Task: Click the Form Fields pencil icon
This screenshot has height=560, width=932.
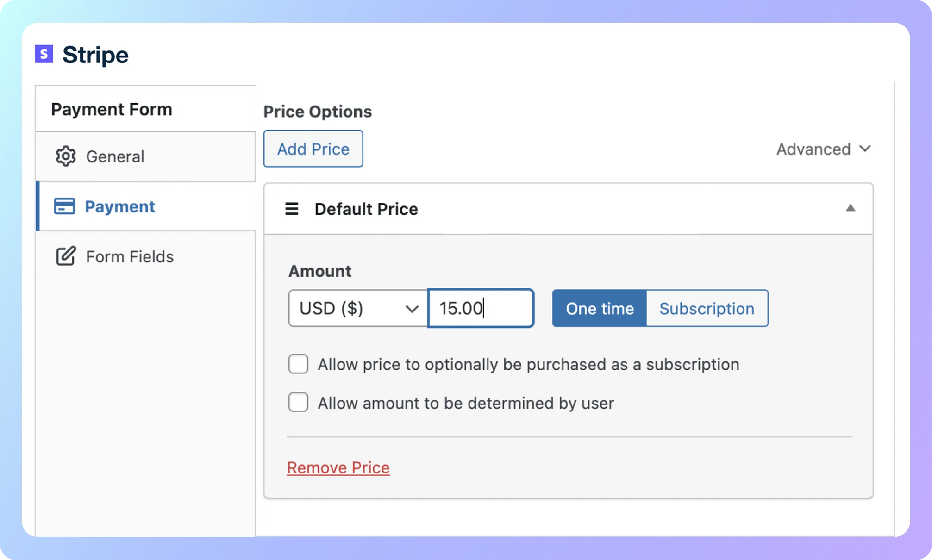Action: click(x=66, y=256)
